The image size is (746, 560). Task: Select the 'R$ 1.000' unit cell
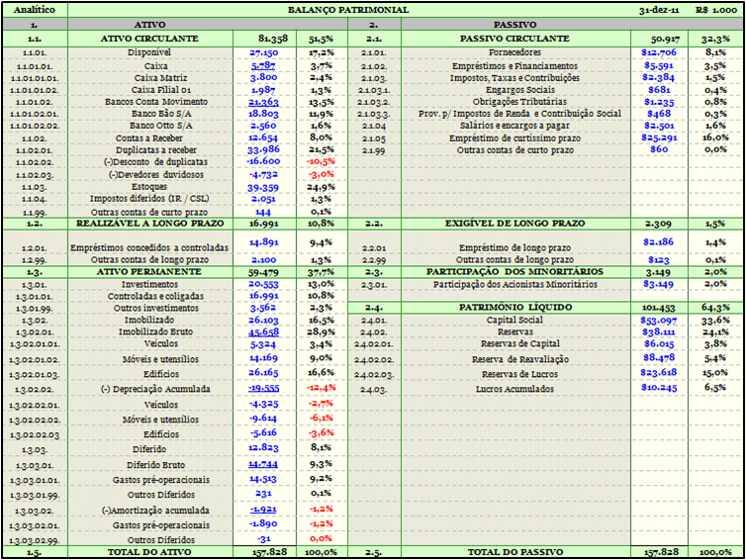pyautogui.click(x=716, y=10)
